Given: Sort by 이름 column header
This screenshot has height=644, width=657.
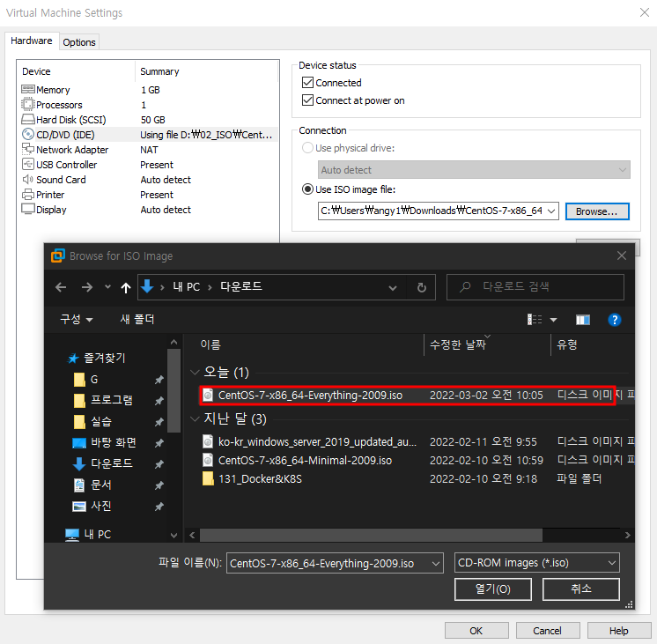Looking at the screenshot, I should pyautogui.click(x=210, y=344).
